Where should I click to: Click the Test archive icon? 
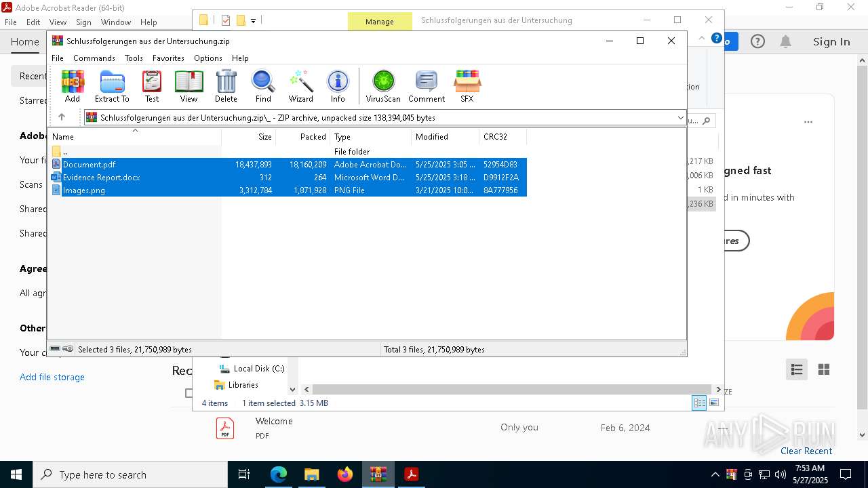coord(152,86)
